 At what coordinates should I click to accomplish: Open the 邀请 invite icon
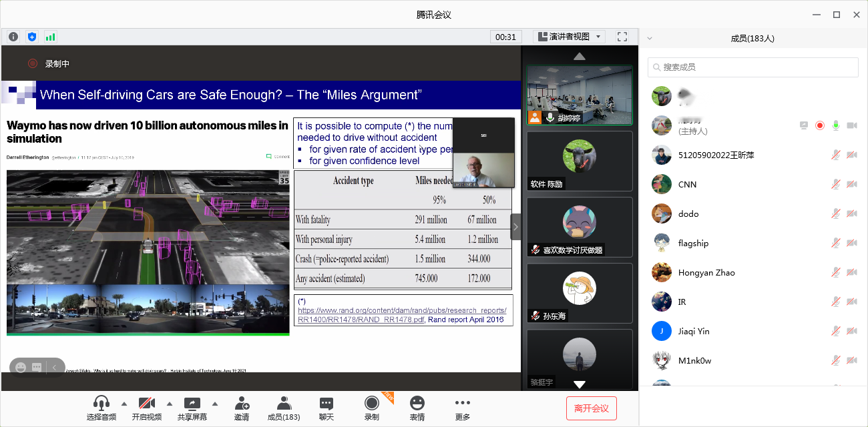(x=242, y=408)
